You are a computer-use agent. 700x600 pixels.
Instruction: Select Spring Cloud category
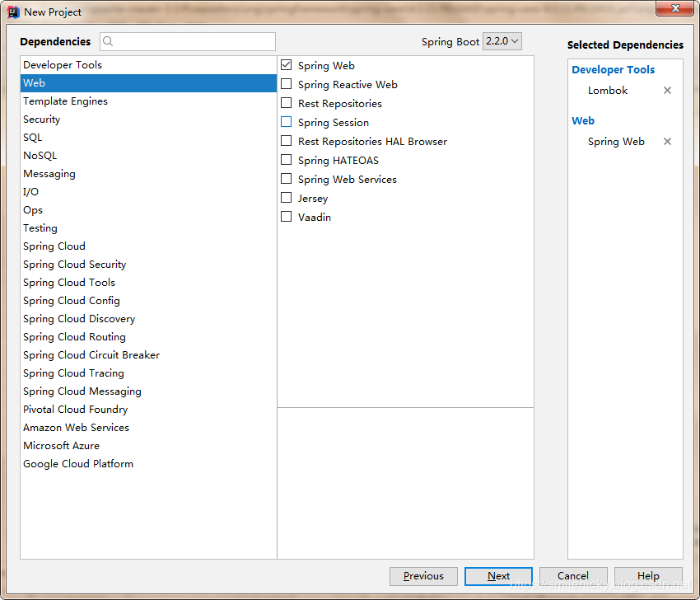pos(148,246)
